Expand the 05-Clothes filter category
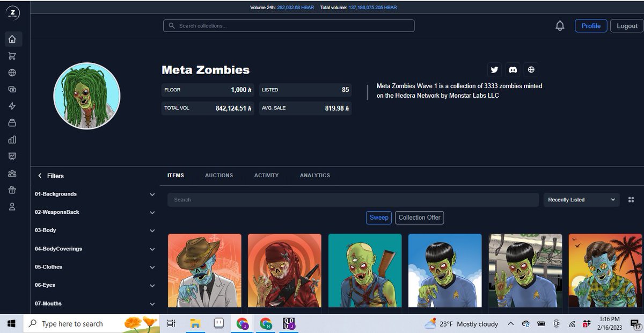The height and width of the screenshot is (333, 644). [94, 267]
